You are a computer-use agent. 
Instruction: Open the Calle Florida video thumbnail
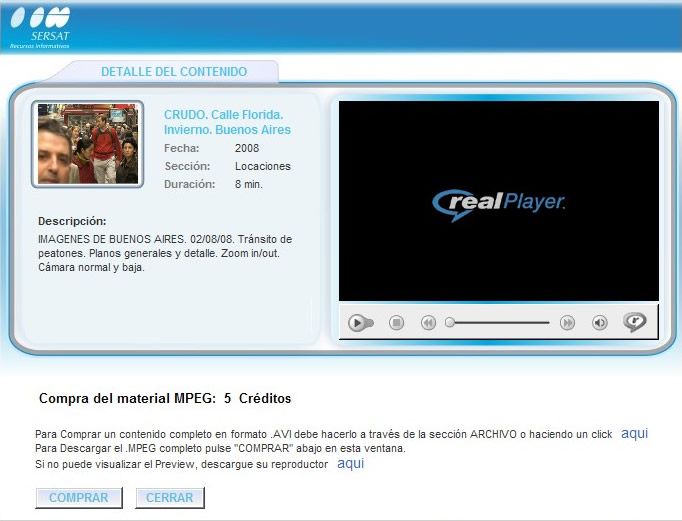88,144
